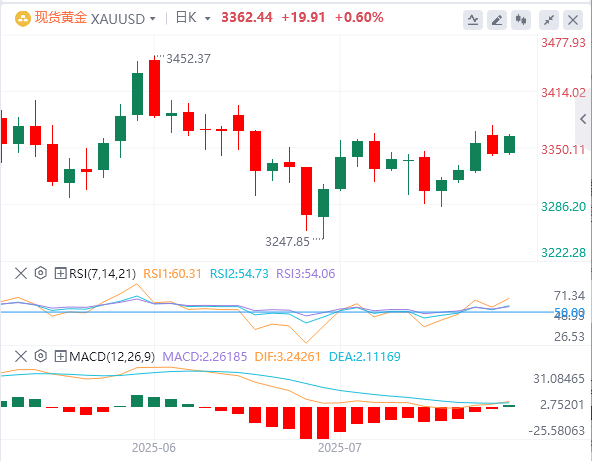Expand the RSI indicator panel

pyautogui.click(x=60, y=273)
